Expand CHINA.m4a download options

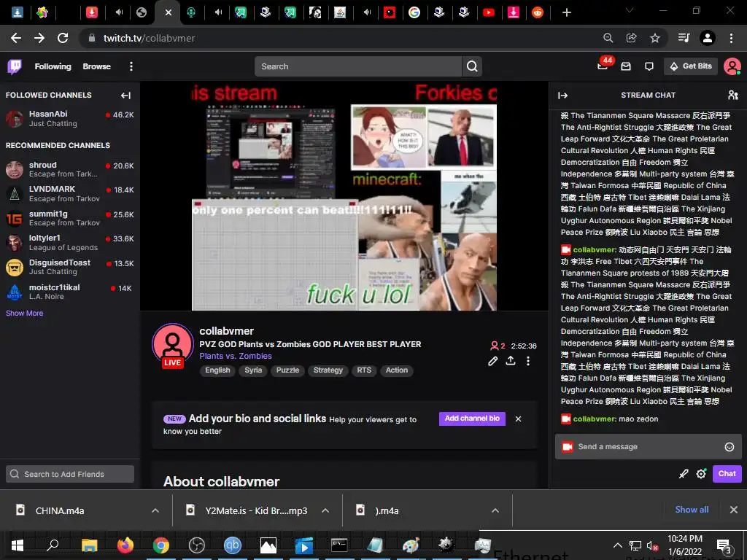pos(155,510)
